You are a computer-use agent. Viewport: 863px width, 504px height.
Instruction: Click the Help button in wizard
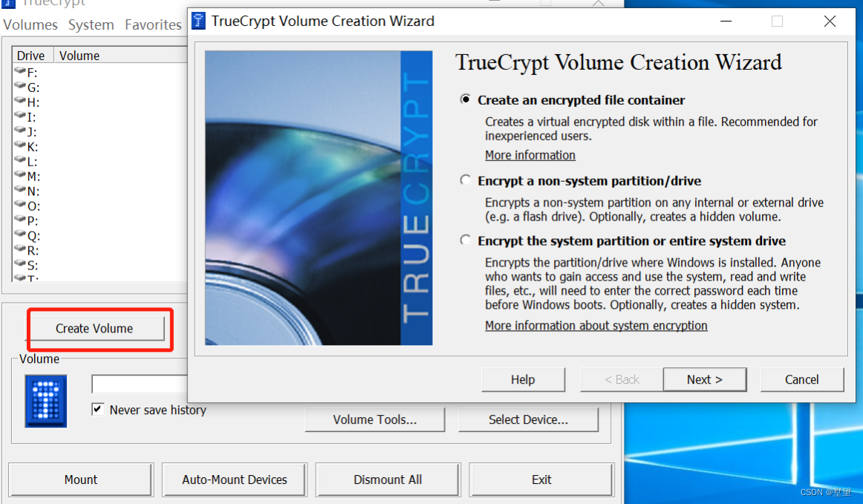tap(523, 379)
